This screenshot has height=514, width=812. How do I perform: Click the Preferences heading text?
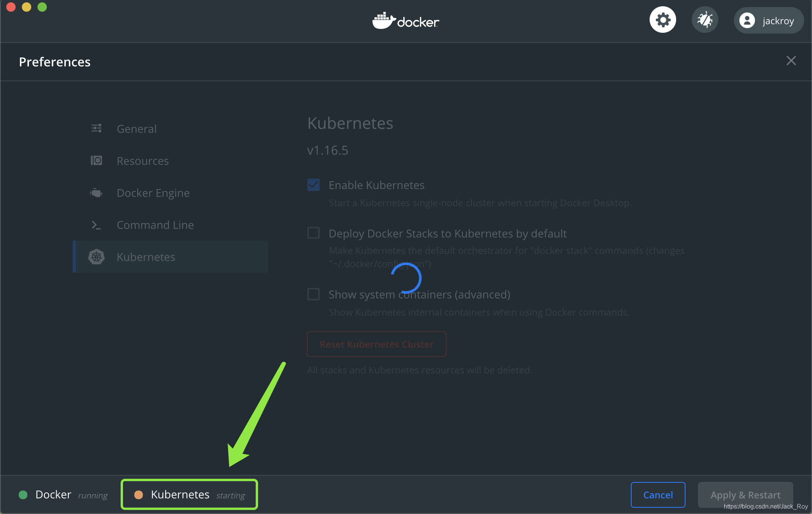pos(55,62)
